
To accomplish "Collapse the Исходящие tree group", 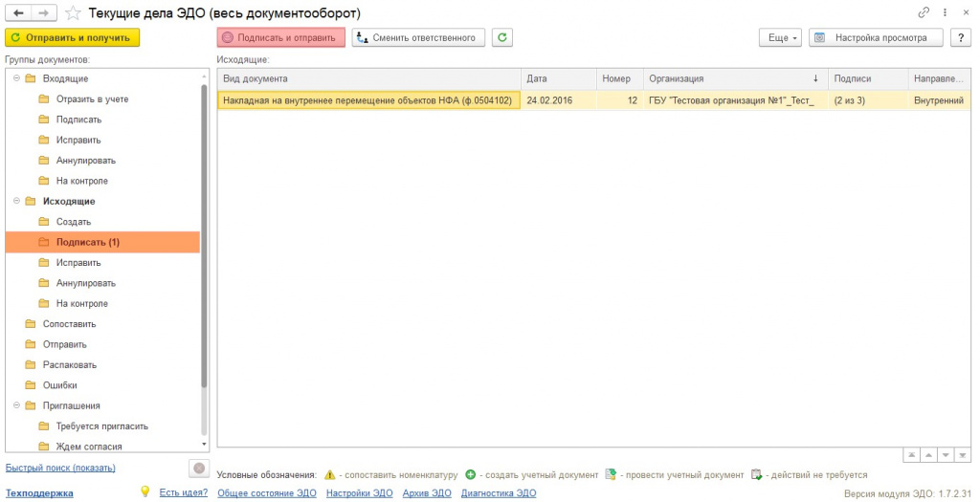I will [x=17, y=201].
